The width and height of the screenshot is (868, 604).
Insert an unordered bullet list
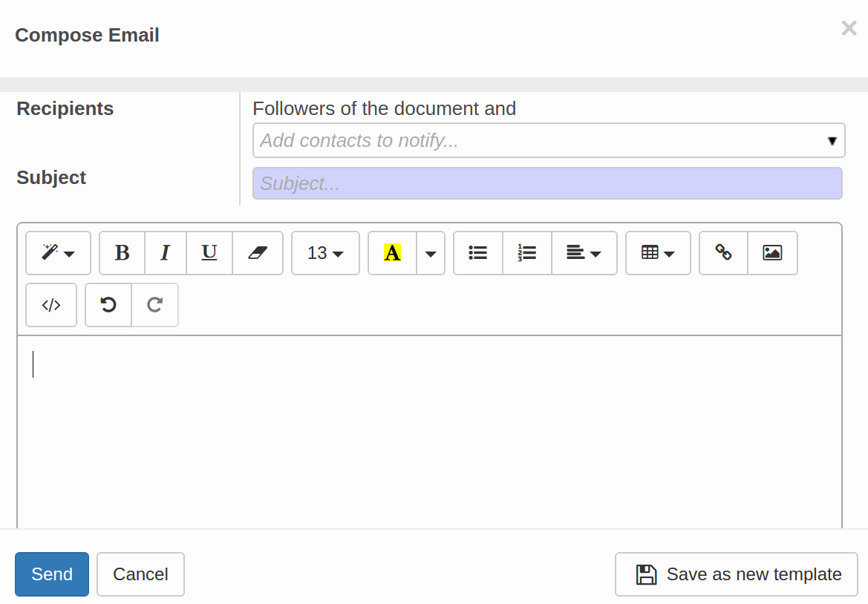pos(477,253)
